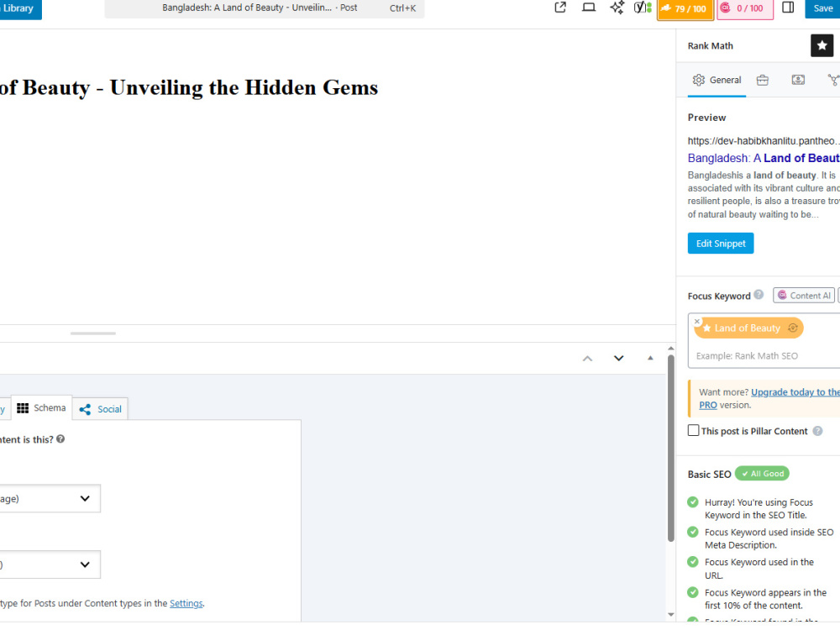The width and height of the screenshot is (840, 630).
Task: Click the Pillar Content help icon
Action: point(817,431)
